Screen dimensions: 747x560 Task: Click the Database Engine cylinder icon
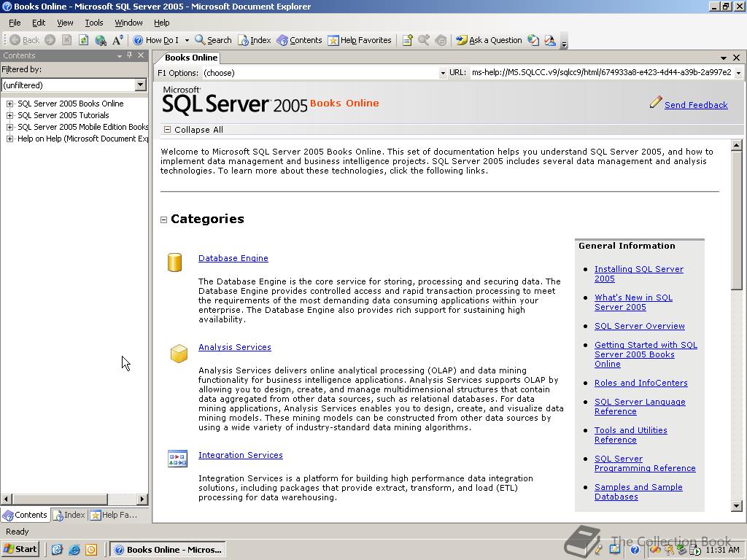click(x=175, y=262)
